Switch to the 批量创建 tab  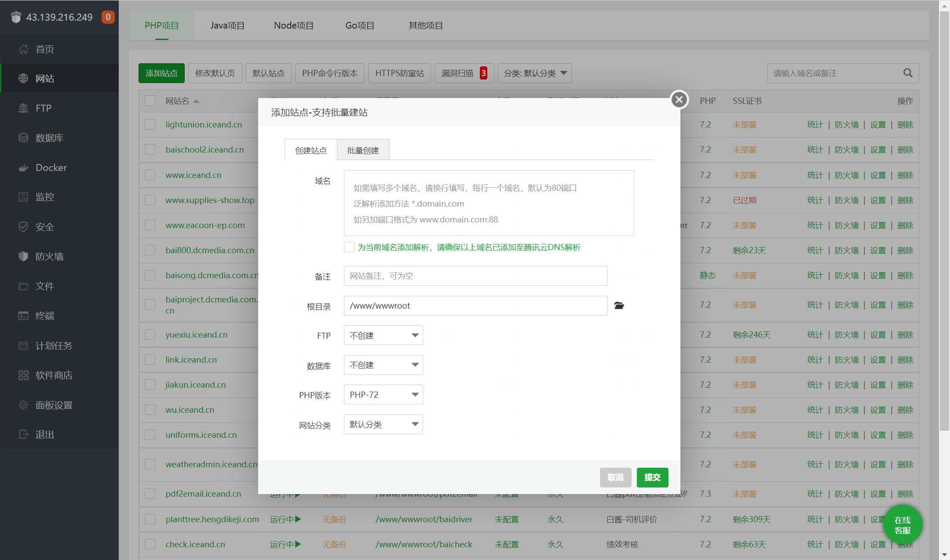[x=363, y=150]
